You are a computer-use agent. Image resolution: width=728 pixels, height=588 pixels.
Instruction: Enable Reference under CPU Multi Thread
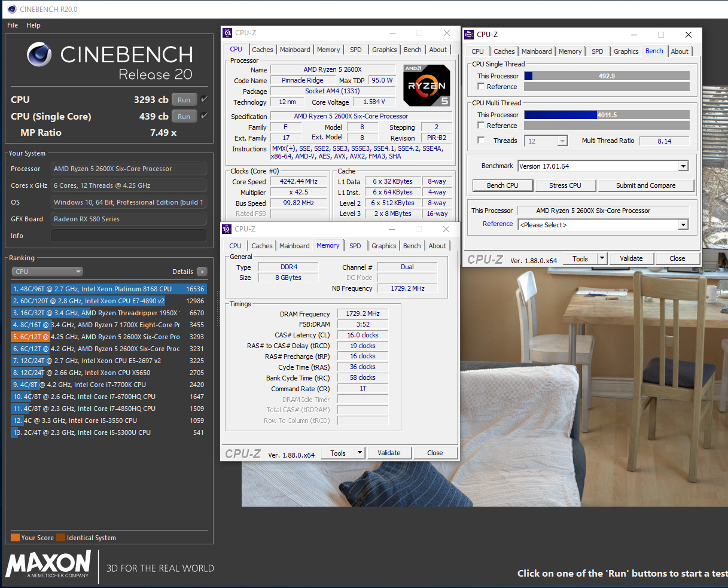click(481, 126)
